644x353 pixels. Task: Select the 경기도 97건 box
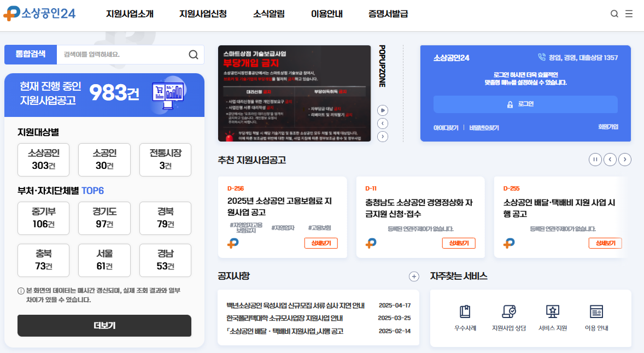point(104,219)
